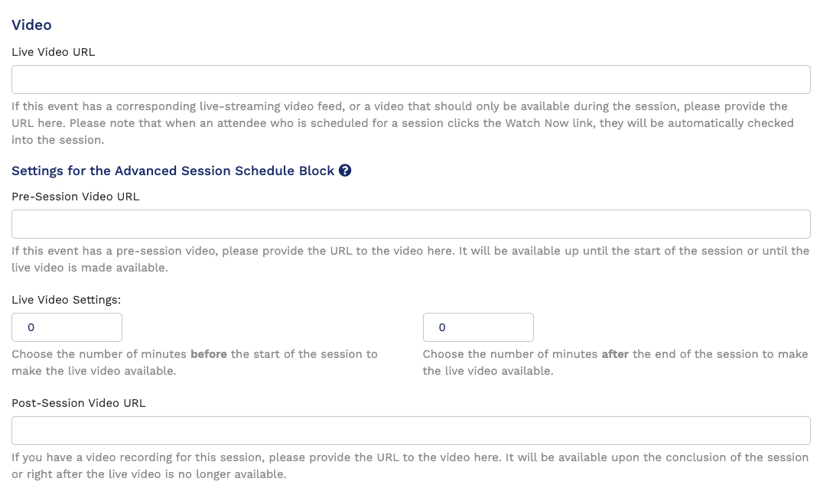Click the Post-Session Video URL label

78,402
